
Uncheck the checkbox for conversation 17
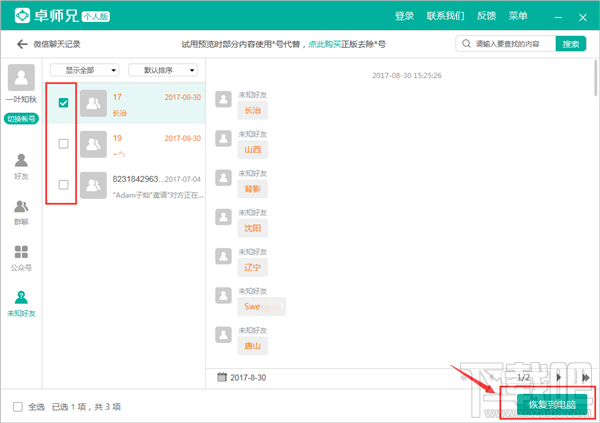pyautogui.click(x=64, y=103)
